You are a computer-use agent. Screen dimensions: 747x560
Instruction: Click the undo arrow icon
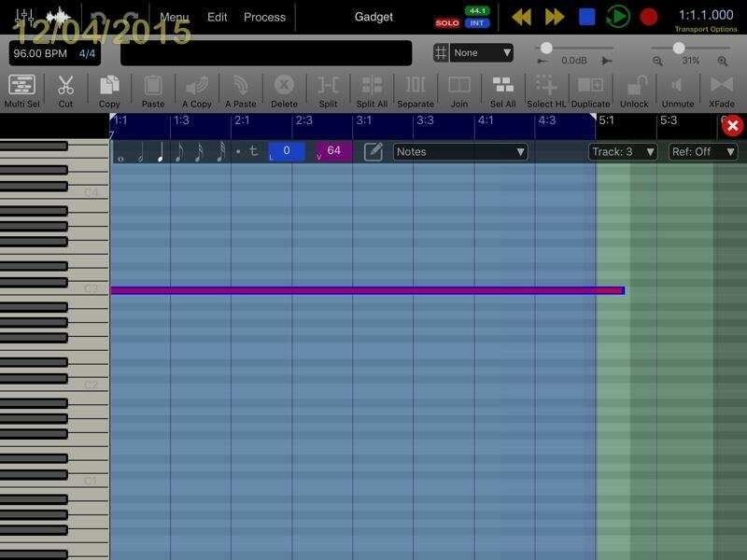tap(99, 18)
